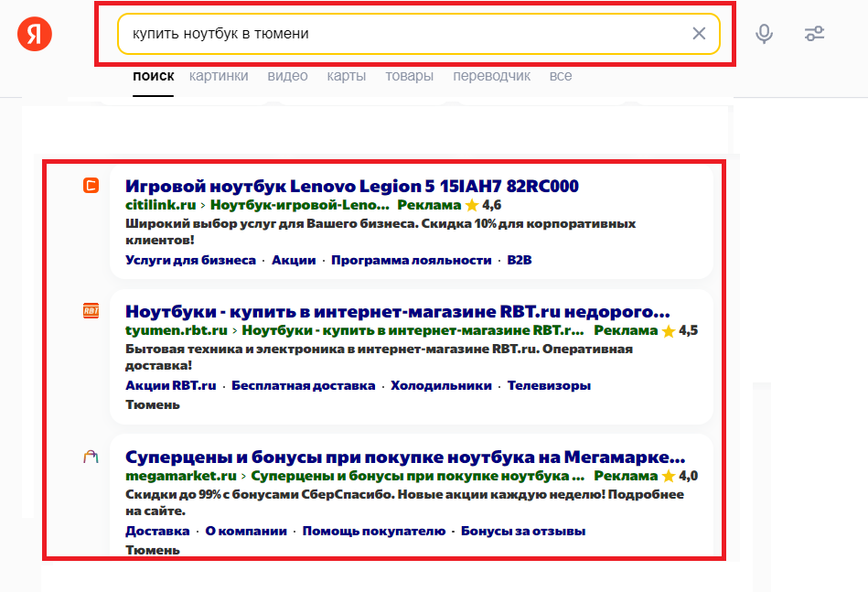Viewport: 868px width, 592px height.
Task: Open «Бесплатная доставка» sitelink
Action: [304, 385]
